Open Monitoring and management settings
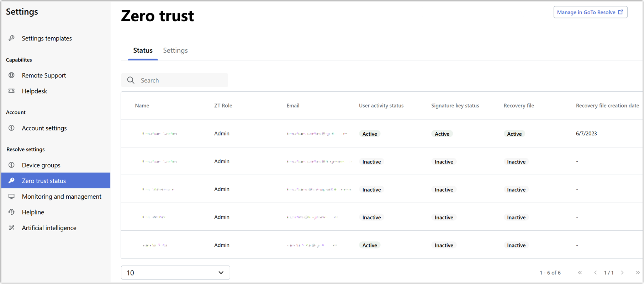Image resolution: width=644 pixels, height=284 pixels. click(x=62, y=197)
